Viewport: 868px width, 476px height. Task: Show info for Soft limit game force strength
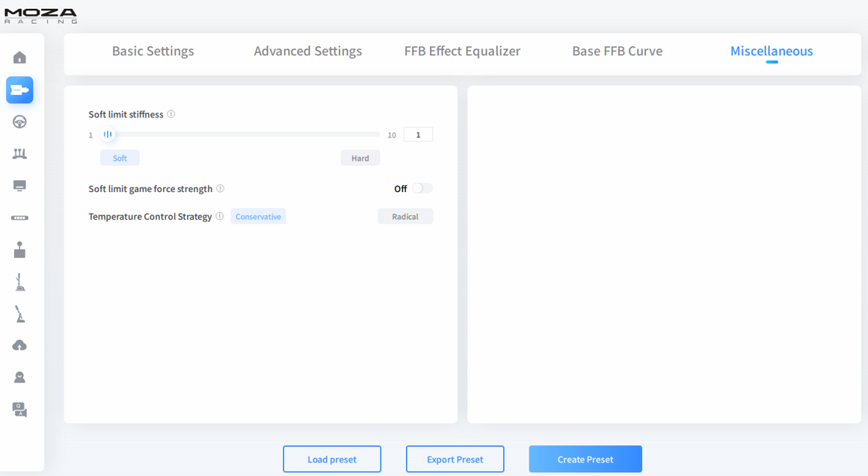coord(221,188)
